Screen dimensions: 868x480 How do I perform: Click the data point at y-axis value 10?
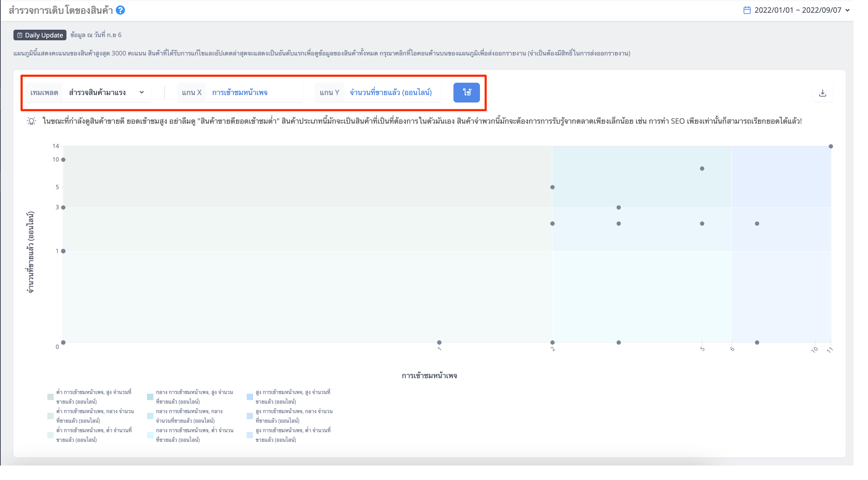(63, 160)
